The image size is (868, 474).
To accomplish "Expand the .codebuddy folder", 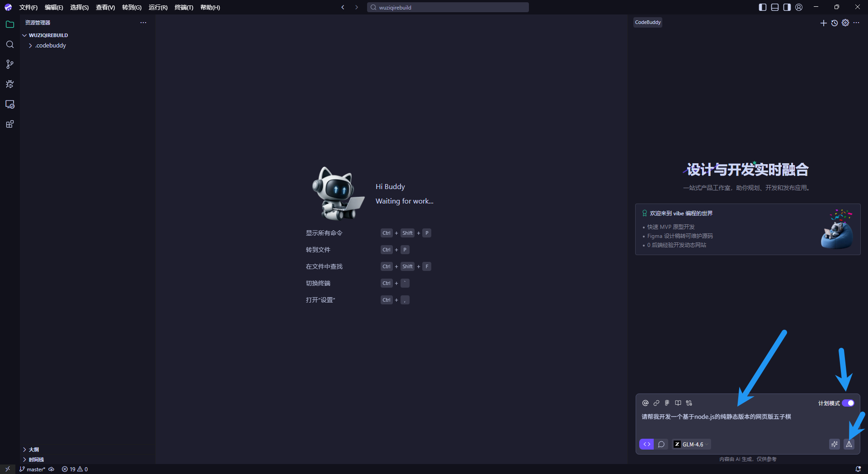I will [51, 46].
